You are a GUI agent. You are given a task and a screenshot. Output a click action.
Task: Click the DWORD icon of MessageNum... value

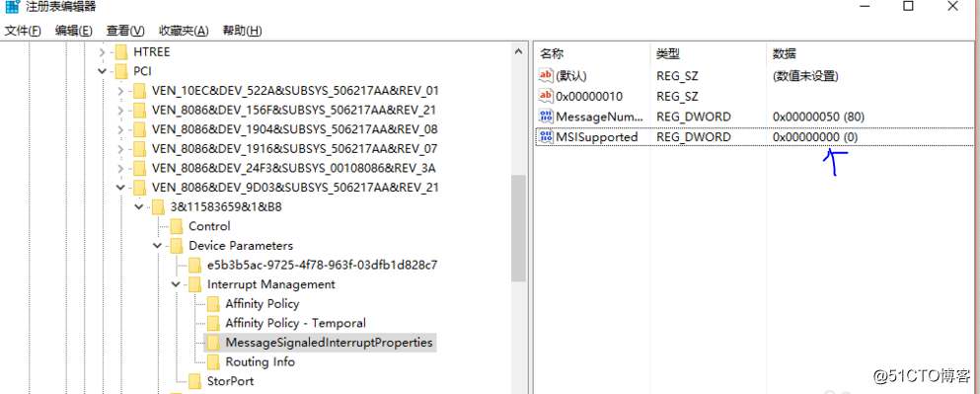click(x=546, y=117)
